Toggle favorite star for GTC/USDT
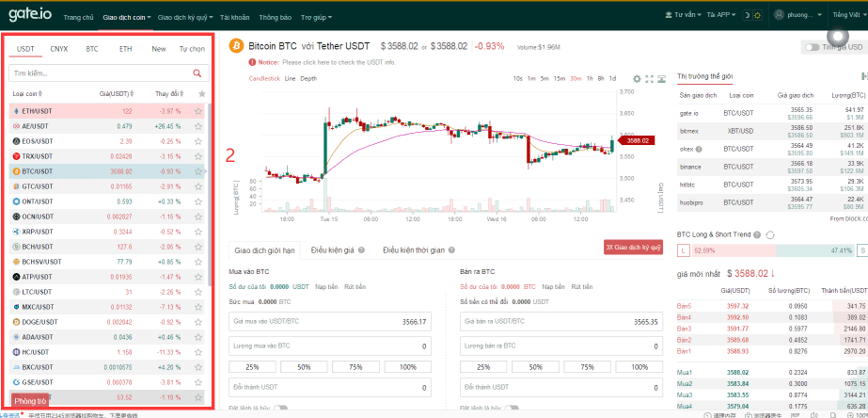 (198, 186)
